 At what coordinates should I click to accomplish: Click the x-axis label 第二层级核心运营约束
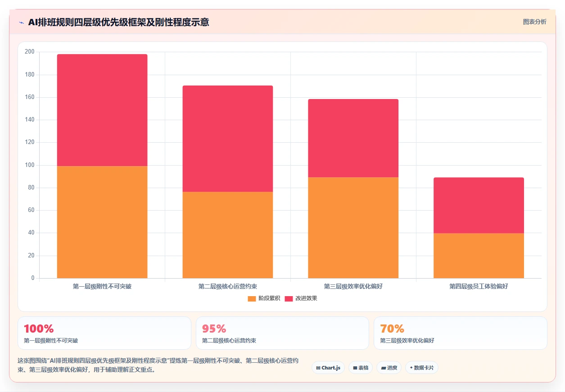[x=228, y=286]
